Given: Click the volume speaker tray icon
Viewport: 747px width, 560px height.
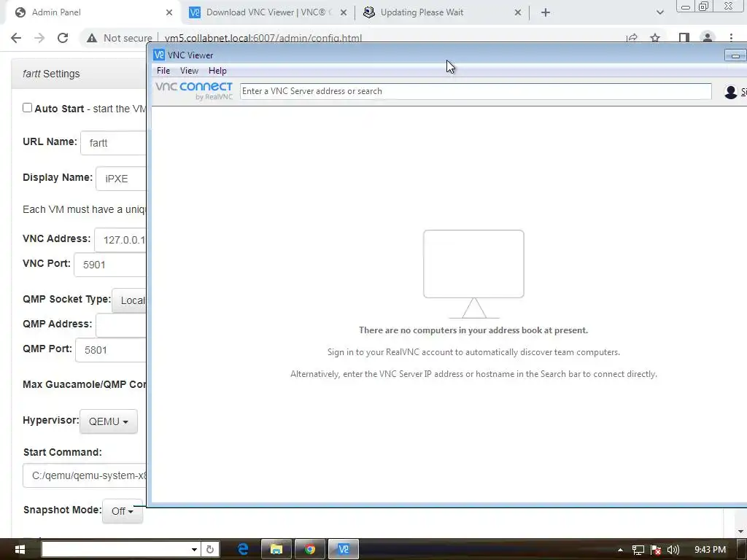Looking at the screenshot, I should coord(673,550).
